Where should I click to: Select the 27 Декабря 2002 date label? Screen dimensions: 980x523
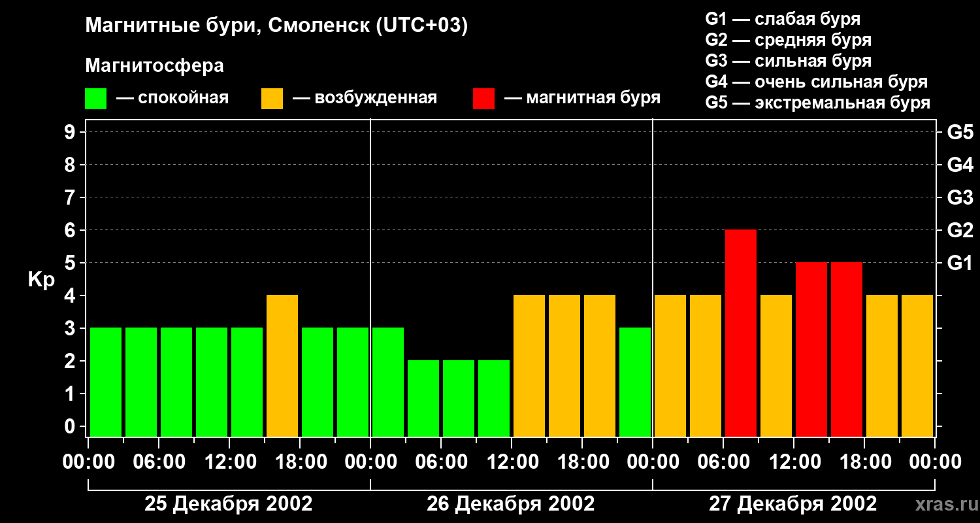pyautogui.click(x=793, y=504)
